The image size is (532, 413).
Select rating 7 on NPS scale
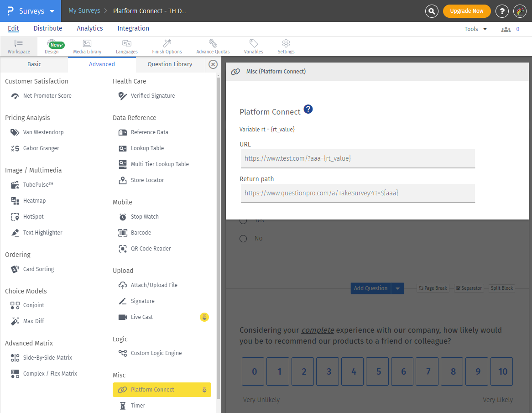tap(428, 371)
